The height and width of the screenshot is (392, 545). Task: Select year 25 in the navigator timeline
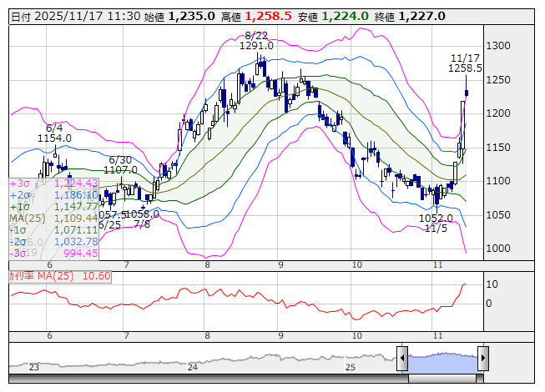click(x=351, y=367)
